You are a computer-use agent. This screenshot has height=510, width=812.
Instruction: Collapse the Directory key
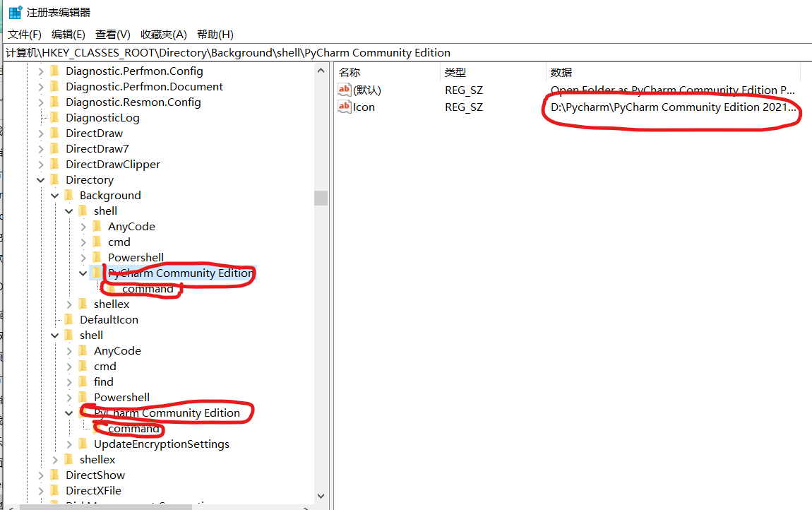(41, 180)
